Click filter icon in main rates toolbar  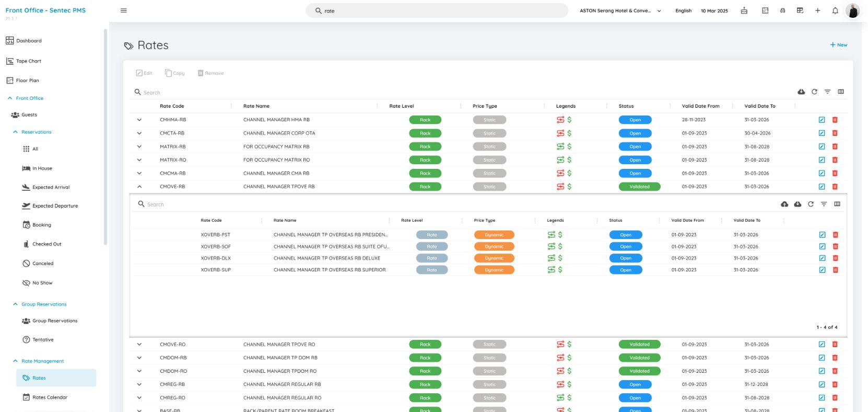click(827, 92)
